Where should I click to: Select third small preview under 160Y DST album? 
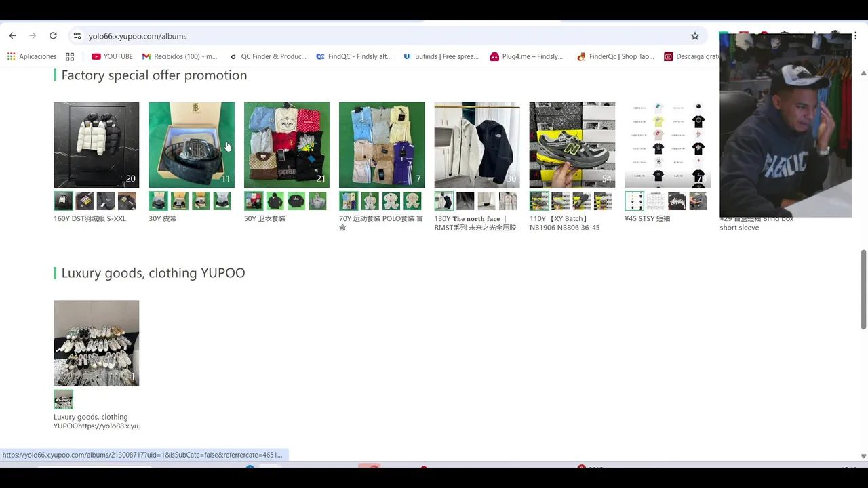pos(106,201)
